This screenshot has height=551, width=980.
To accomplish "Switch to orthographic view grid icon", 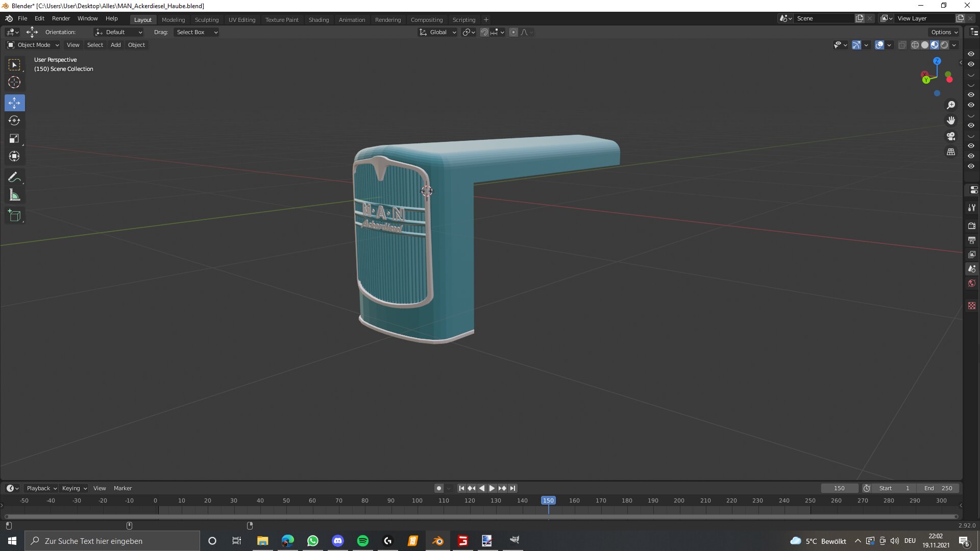I will [x=951, y=153].
